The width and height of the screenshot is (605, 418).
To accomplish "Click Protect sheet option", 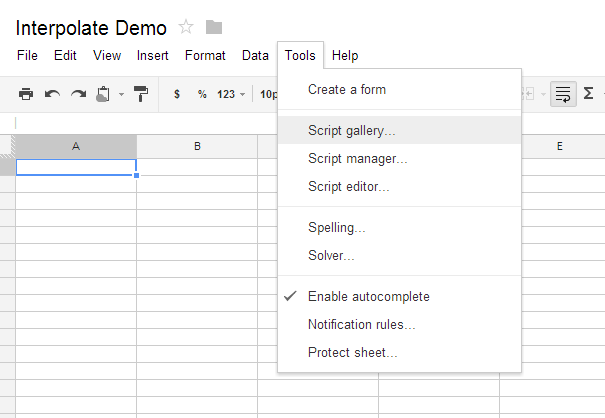I will 352,352.
